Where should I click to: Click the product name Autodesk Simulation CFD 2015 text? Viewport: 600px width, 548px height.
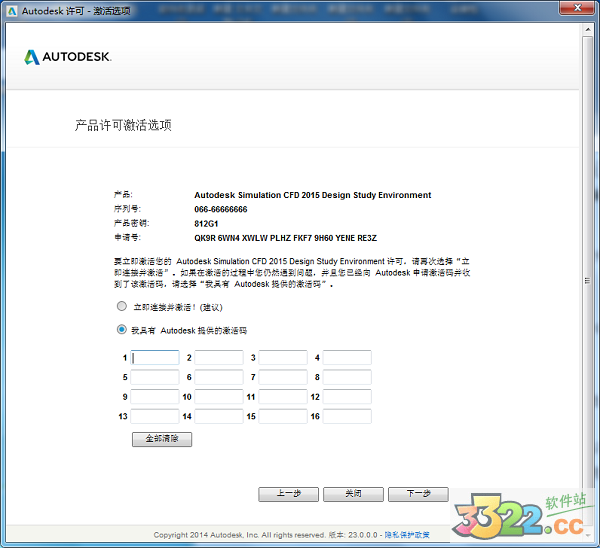tap(313, 195)
